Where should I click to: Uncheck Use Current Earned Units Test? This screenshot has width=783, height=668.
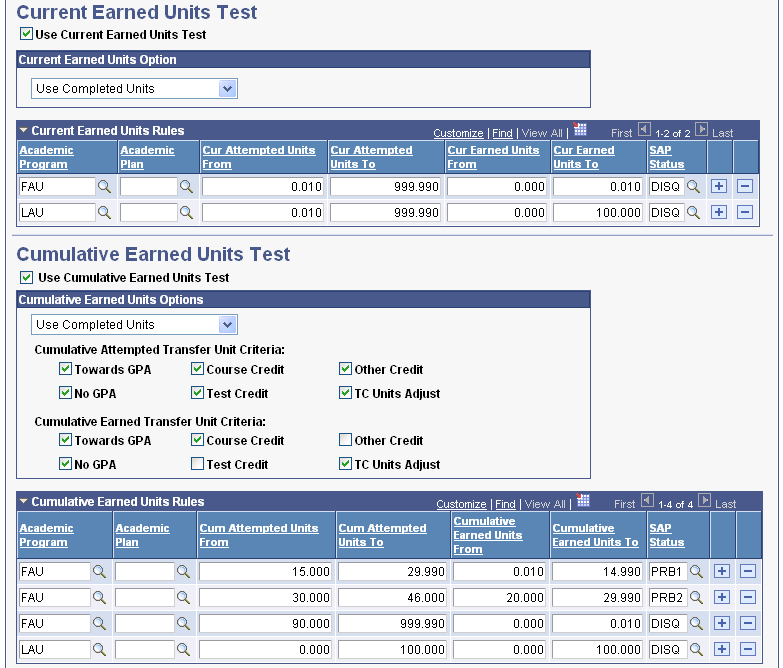click(26, 34)
